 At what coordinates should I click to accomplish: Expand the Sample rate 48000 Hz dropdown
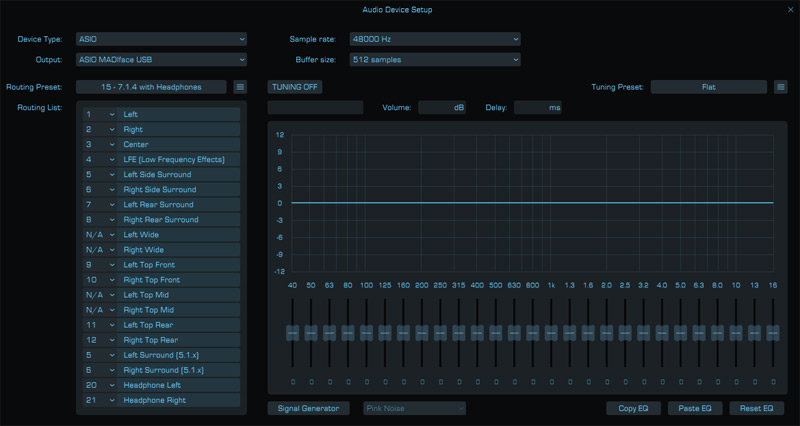point(435,39)
